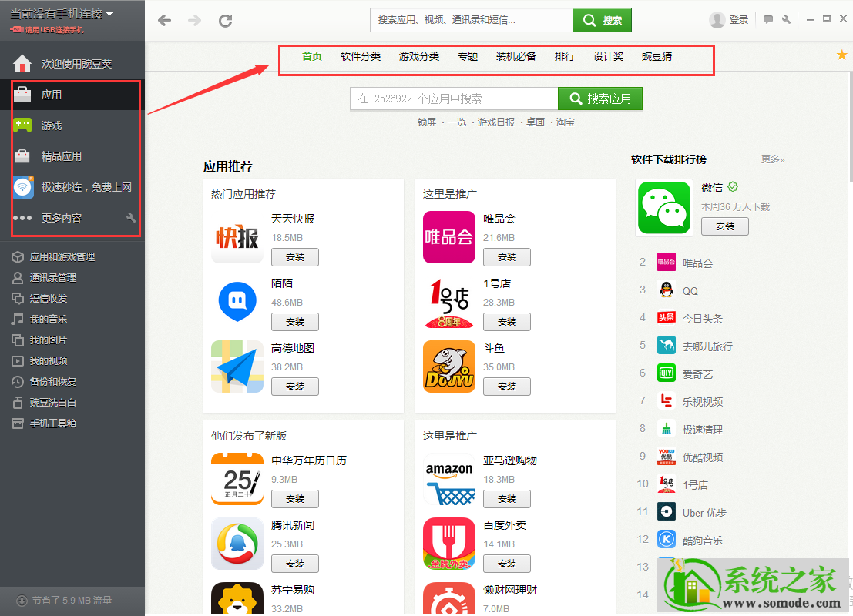
Task: Click the 搜索应用 button
Action: 600,99
